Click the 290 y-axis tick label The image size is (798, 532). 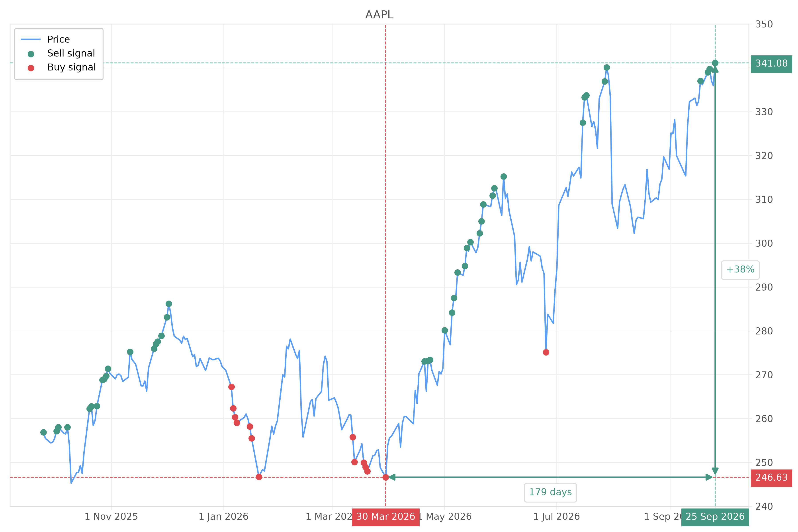(x=764, y=287)
